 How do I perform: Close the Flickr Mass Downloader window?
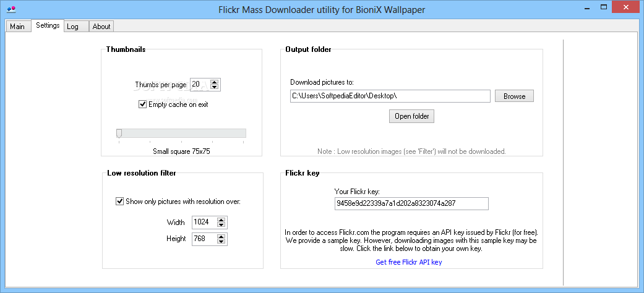click(x=626, y=7)
